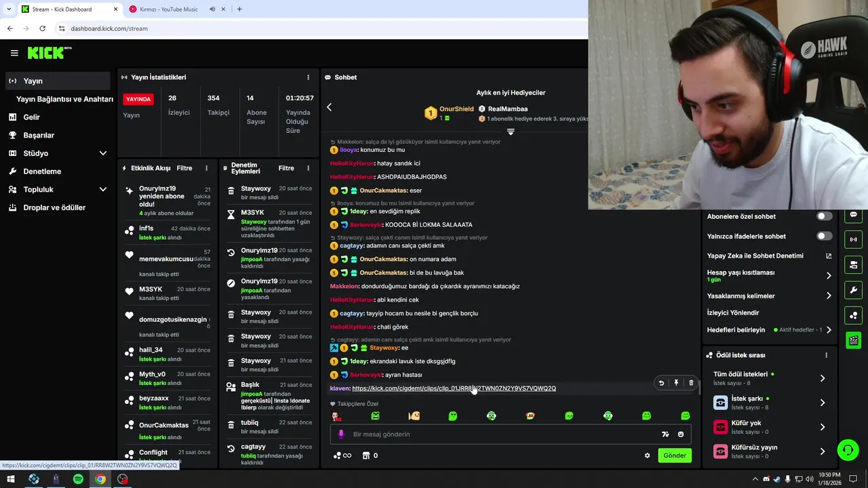This screenshot has height=488, width=868.
Task: Open Ödül istek sırası three-dot menu
Action: click(x=826, y=355)
